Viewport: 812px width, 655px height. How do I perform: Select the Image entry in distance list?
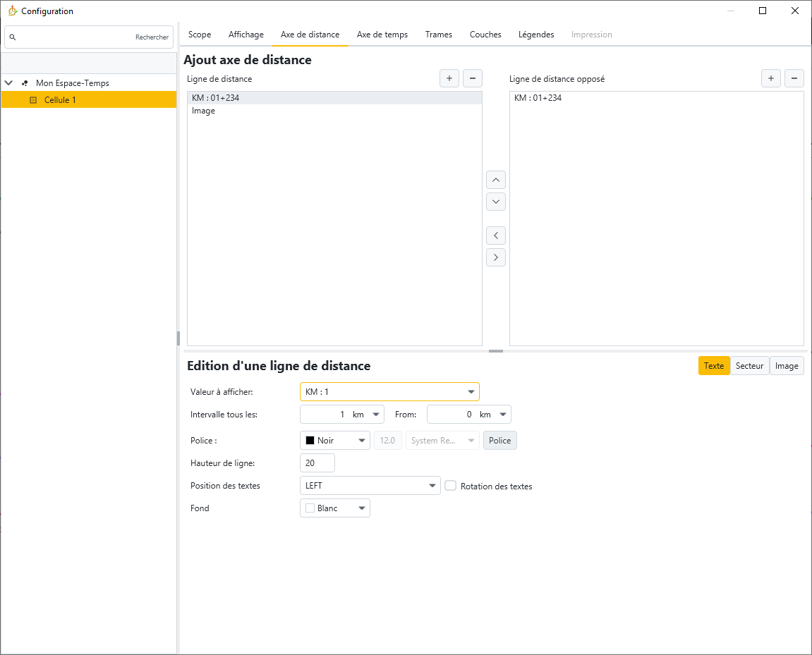coord(204,111)
